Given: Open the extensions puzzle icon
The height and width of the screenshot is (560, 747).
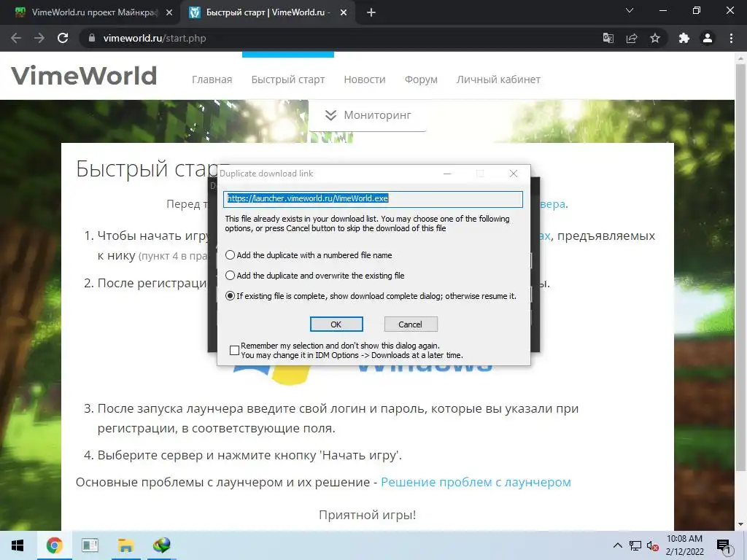Looking at the screenshot, I should coord(684,38).
